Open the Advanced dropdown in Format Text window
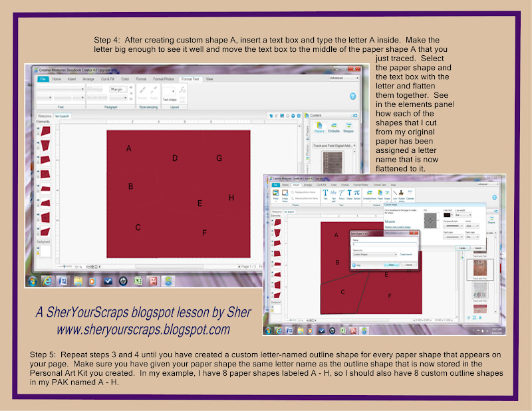Viewport: 532px width, 411px height. coord(344,78)
